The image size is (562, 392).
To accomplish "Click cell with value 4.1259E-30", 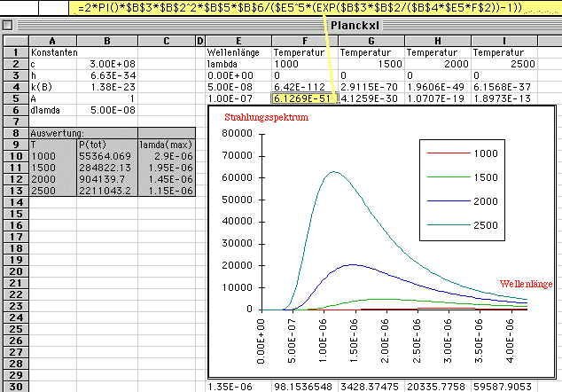I will pyautogui.click(x=371, y=98).
